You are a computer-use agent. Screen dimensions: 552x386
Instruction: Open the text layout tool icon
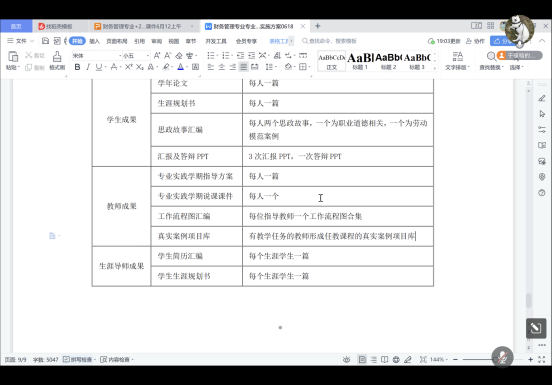pyautogui.click(x=457, y=56)
